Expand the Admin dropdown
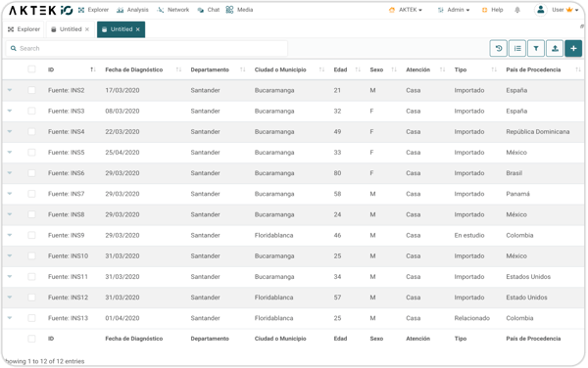 pos(454,10)
